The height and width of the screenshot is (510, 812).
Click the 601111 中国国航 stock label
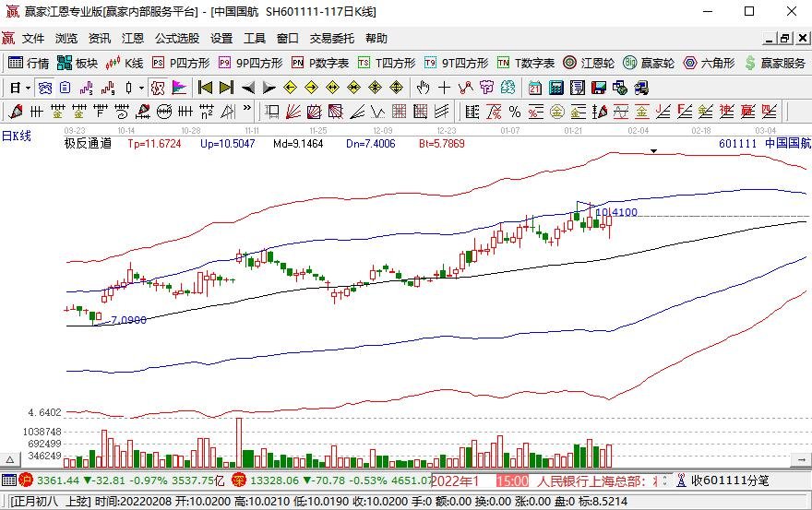pyautogui.click(x=764, y=144)
